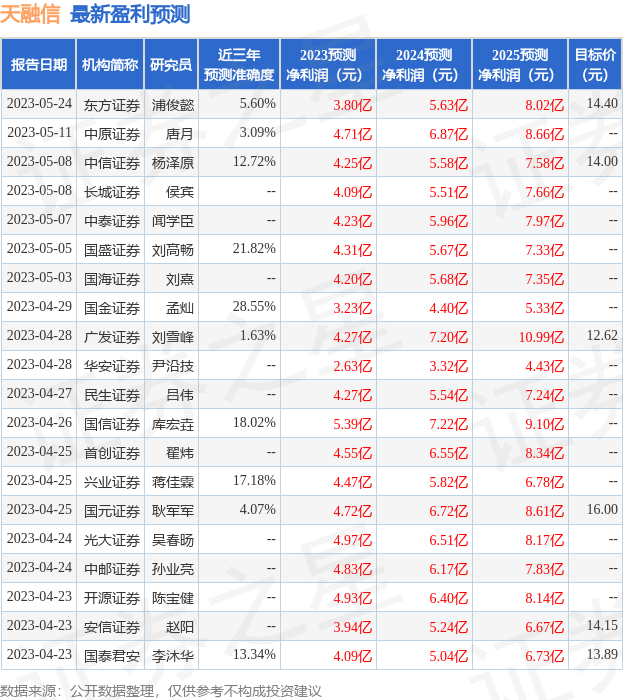Click institution 中泰证券
This screenshot has width=623, height=700.
(x=112, y=221)
